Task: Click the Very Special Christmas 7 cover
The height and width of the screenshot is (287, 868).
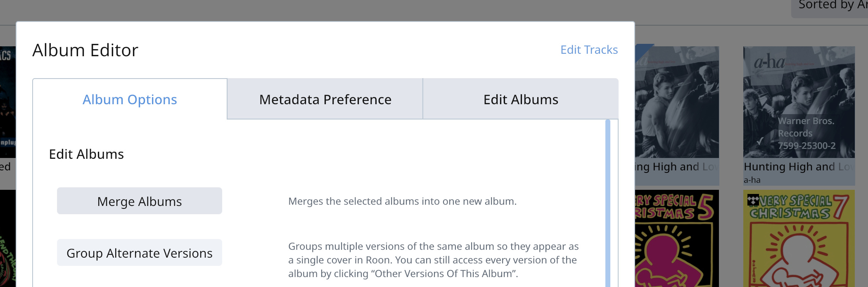Action: (x=799, y=239)
